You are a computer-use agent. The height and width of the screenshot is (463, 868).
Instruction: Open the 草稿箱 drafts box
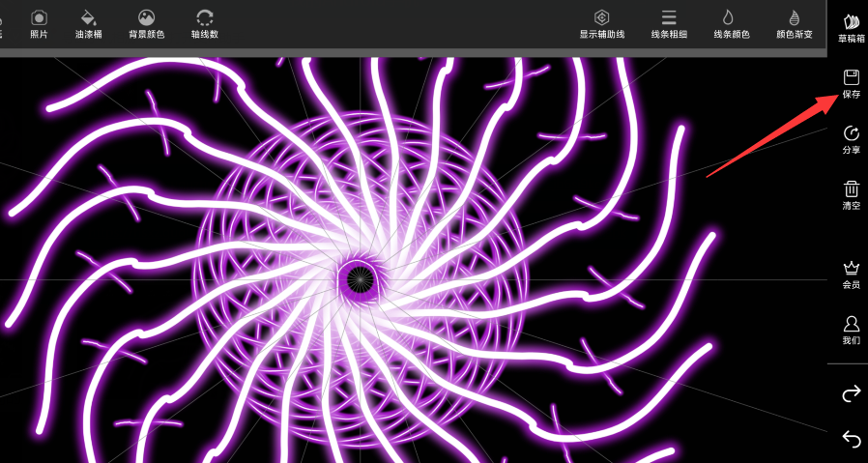(x=851, y=29)
